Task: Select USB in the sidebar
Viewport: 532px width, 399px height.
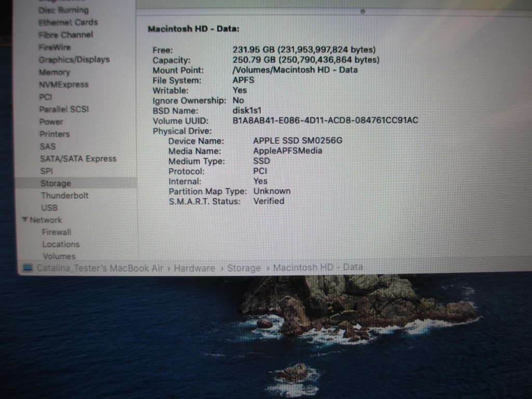Action: (49, 208)
